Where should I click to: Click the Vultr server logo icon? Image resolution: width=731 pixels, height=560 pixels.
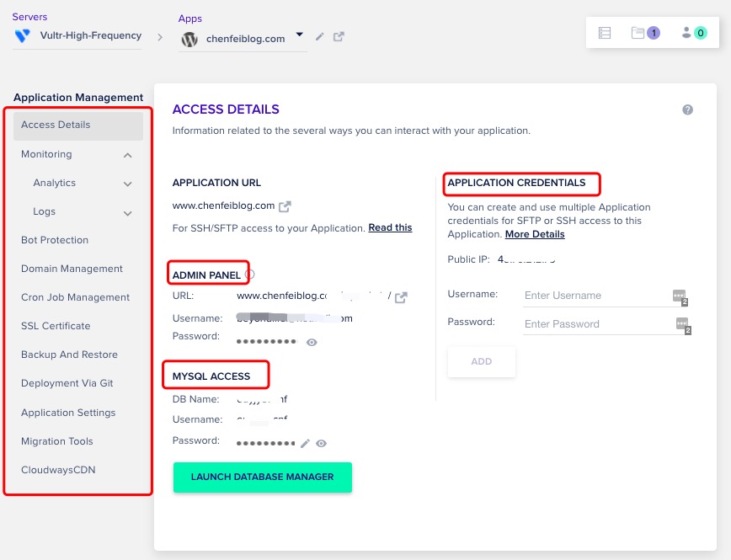(23, 36)
